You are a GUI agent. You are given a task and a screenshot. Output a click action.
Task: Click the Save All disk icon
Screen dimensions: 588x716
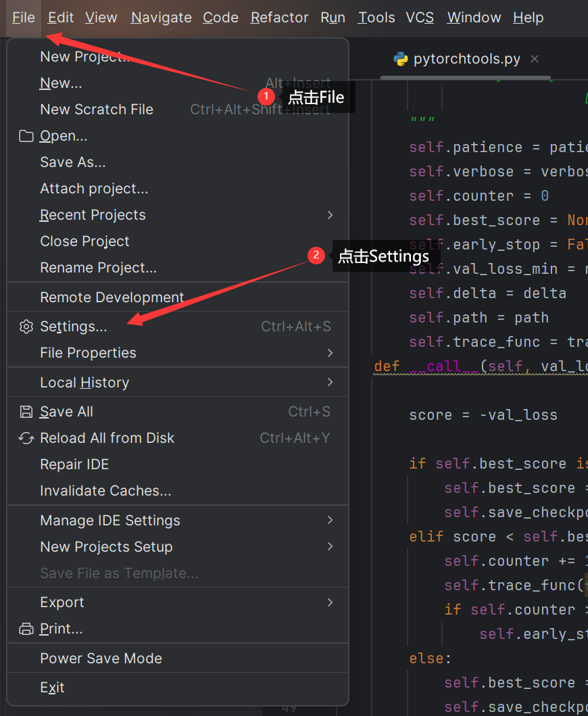coord(26,412)
